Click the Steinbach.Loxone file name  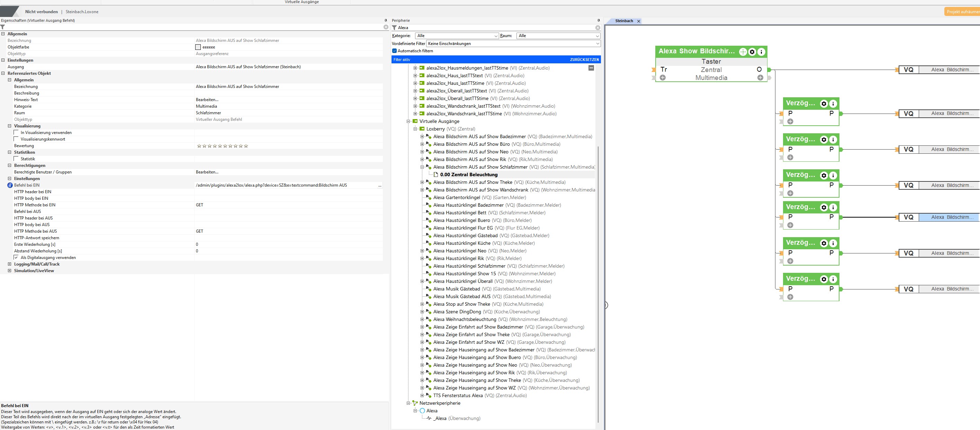[x=82, y=12]
